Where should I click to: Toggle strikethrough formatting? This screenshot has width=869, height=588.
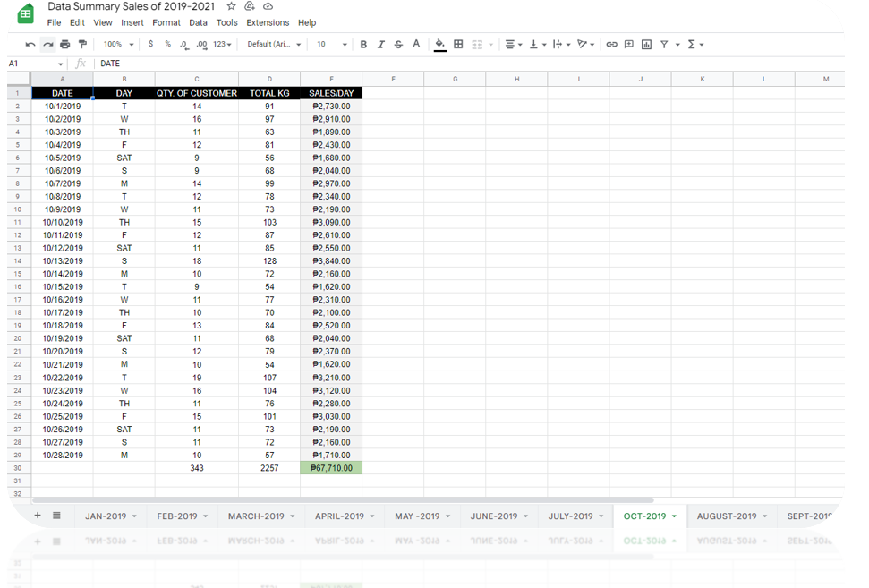pos(398,45)
